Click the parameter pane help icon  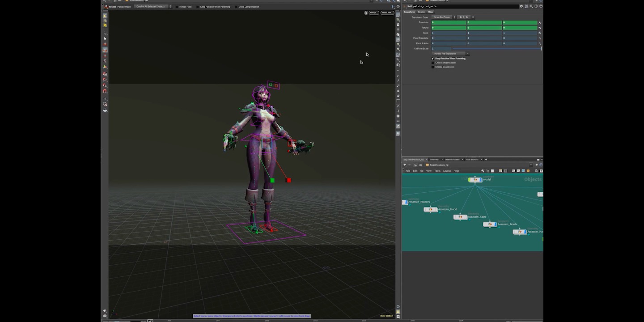pyautogui.click(x=541, y=6)
